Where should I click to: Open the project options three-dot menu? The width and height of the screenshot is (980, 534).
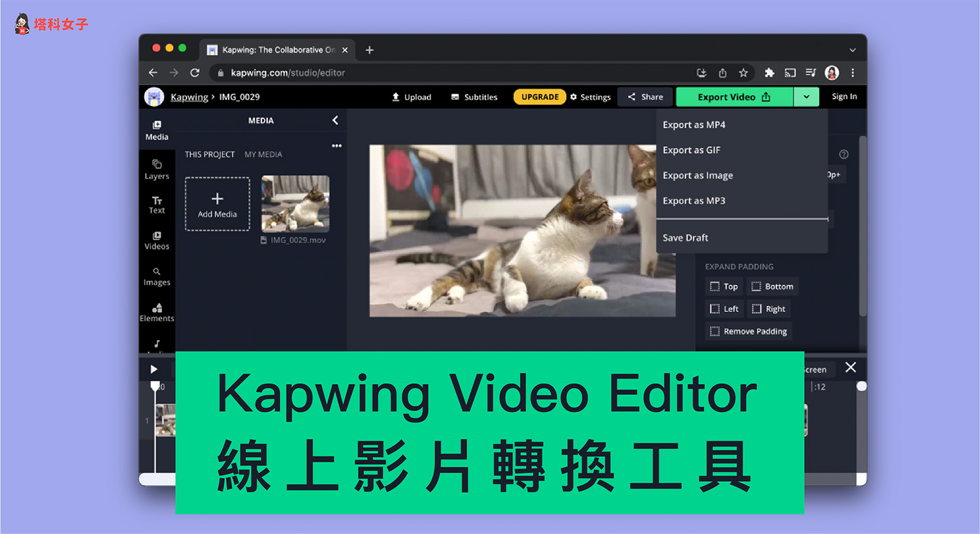click(336, 146)
